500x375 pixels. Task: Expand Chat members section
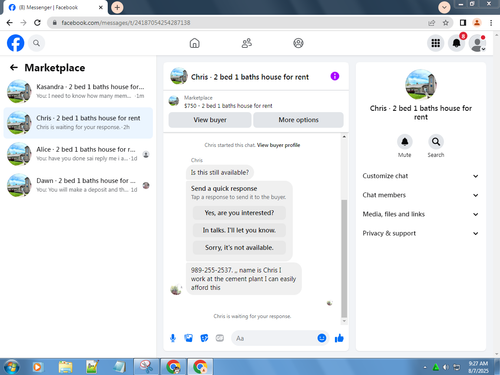421,195
